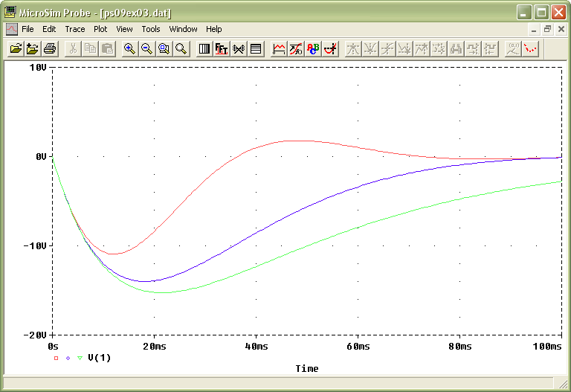Click the red square trace legend marker
Screen dimensions: 571x392
coord(56,358)
